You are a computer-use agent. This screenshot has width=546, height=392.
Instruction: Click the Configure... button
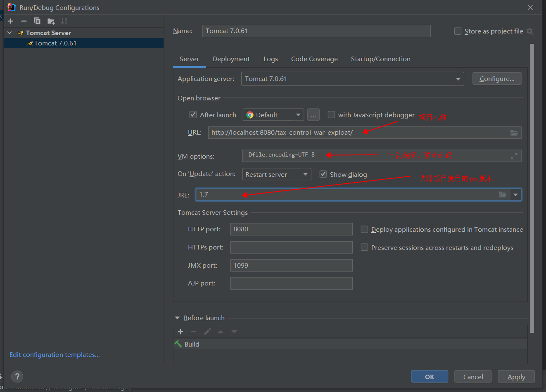click(497, 78)
